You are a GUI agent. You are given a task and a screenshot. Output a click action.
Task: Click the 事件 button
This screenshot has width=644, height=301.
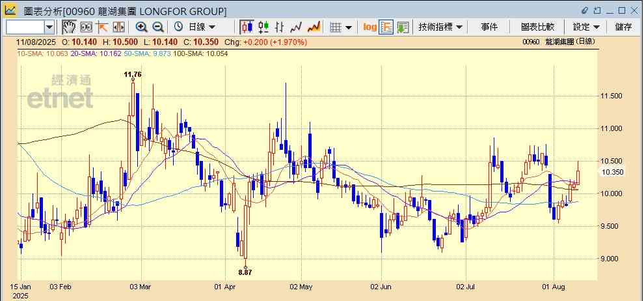489,27
